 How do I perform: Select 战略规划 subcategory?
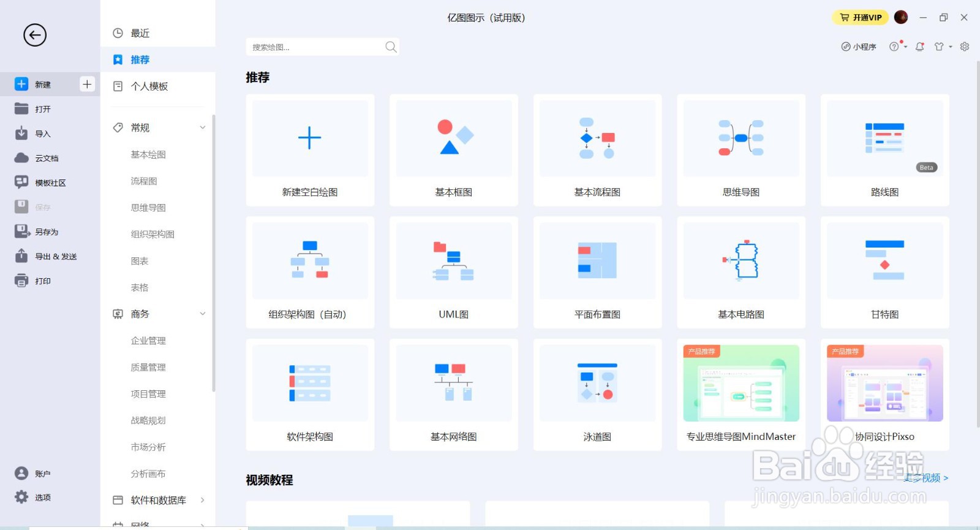(148, 420)
